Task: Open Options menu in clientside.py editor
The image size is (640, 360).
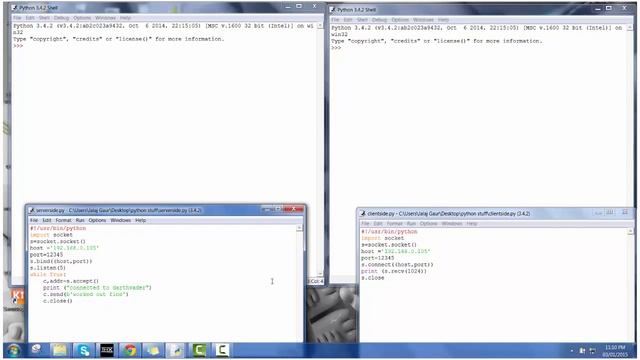Action: pos(428,224)
